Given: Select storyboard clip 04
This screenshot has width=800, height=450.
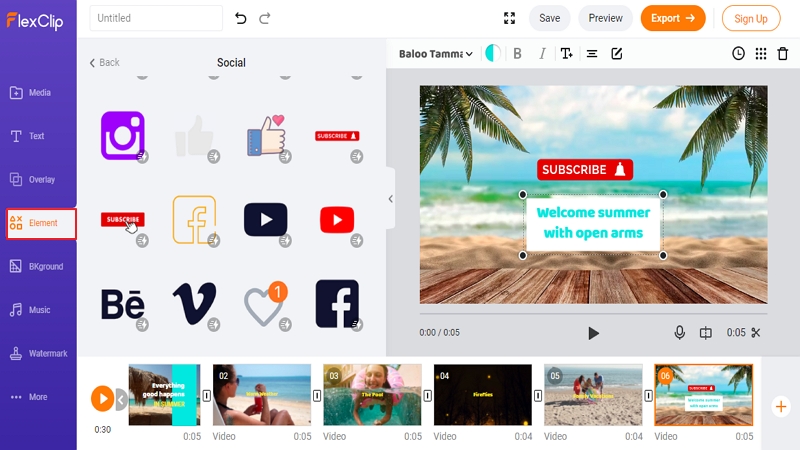Looking at the screenshot, I should [x=483, y=395].
